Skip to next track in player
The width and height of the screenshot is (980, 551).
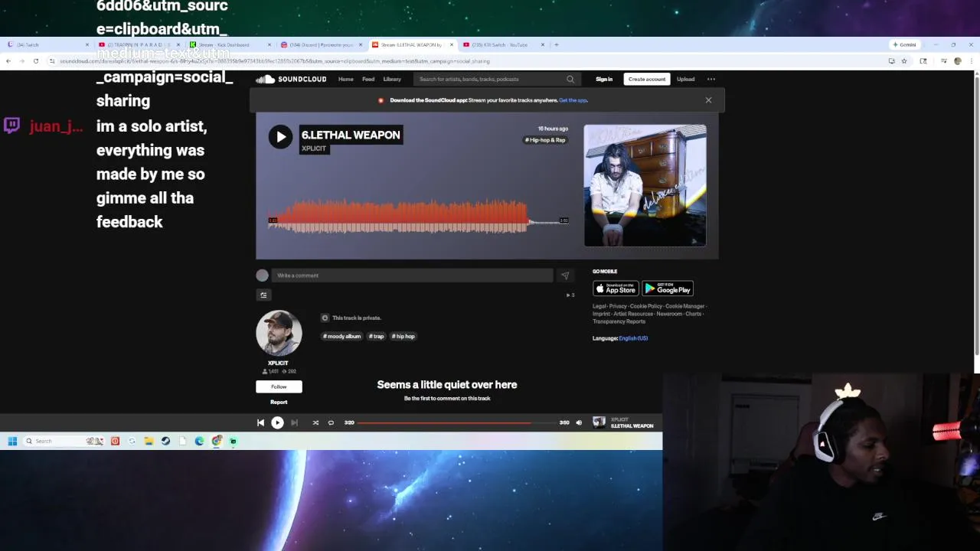[294, 422]
